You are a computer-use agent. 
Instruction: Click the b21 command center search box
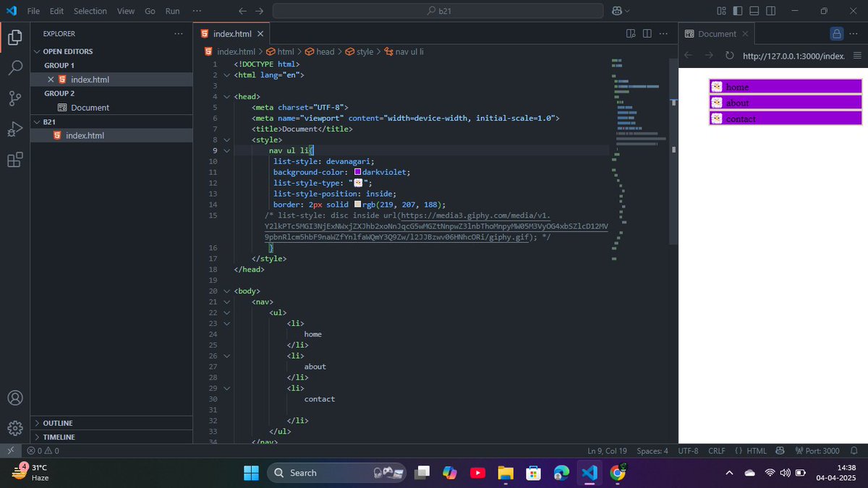point(438,11)
